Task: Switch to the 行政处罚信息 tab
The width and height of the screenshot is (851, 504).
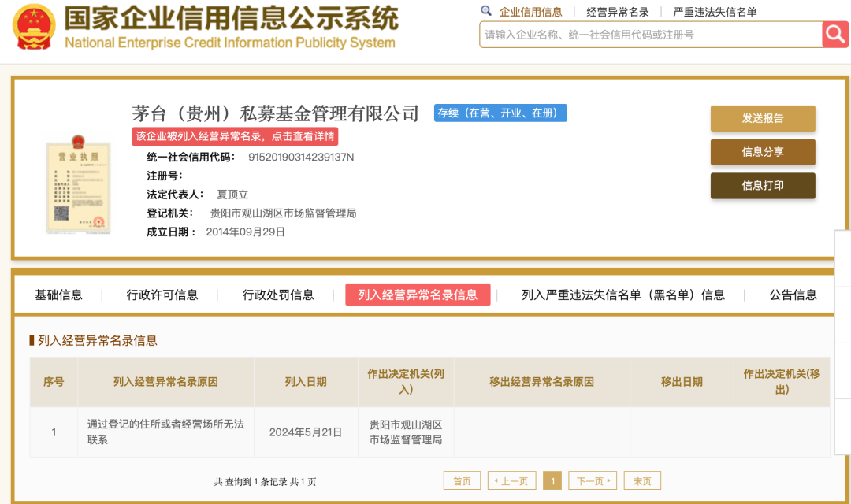Action: pyautogui.click(x=278, y=295)
